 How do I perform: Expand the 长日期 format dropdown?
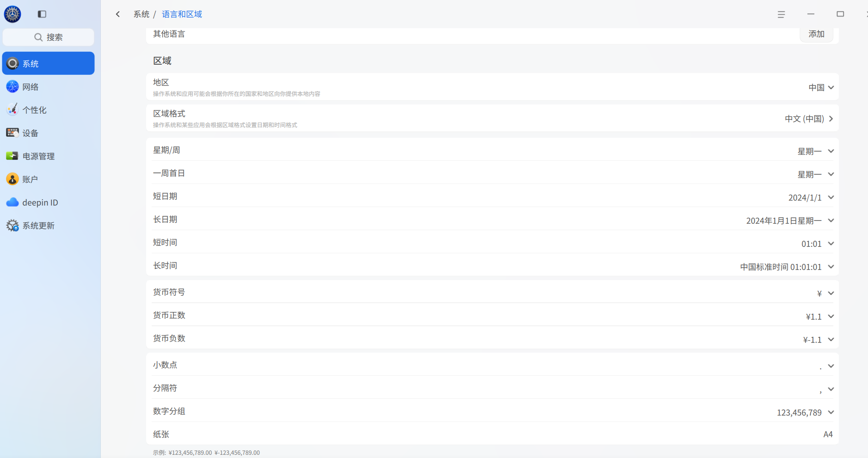[x=790, y=220]
